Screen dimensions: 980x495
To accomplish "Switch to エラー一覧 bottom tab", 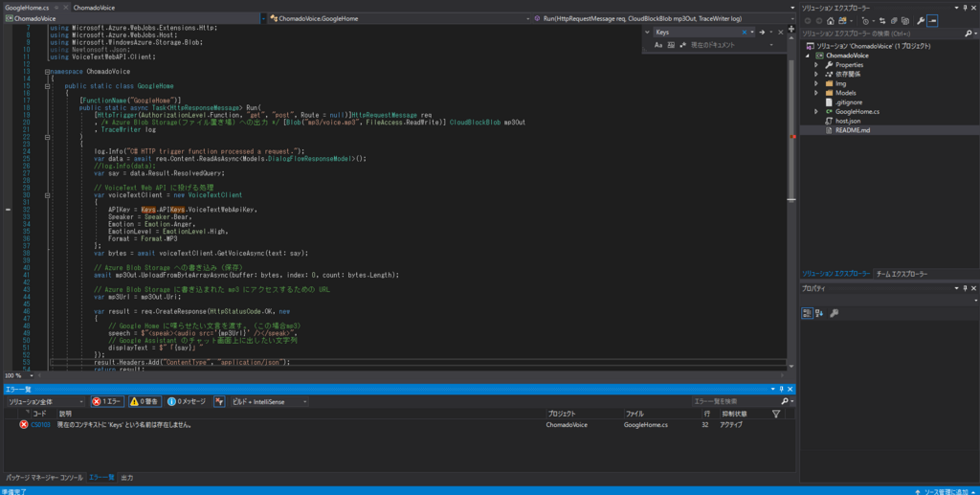I will pyautogui.click(x=101, y=478).
